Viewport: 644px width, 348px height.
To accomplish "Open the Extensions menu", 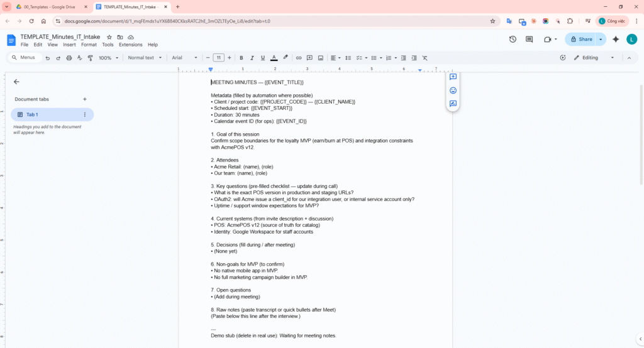I will point(130,45).
